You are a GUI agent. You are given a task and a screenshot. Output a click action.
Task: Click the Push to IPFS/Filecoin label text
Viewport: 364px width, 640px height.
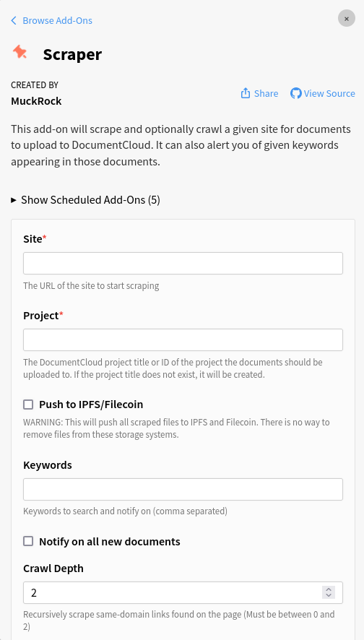coord(91,405)
